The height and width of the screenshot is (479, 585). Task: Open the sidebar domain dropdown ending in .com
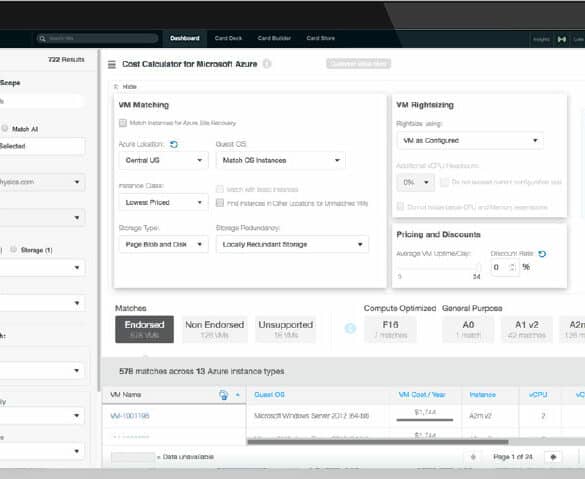click(42, 182)
